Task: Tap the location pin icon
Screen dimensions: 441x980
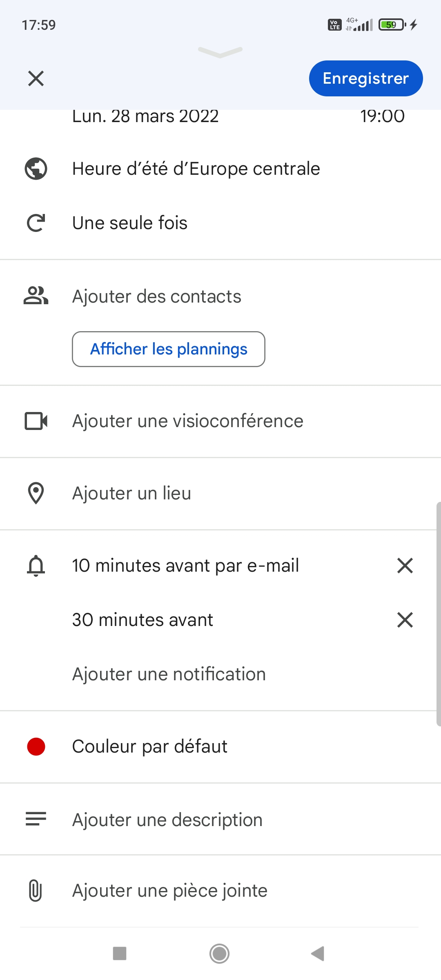Action: (36, 493)
